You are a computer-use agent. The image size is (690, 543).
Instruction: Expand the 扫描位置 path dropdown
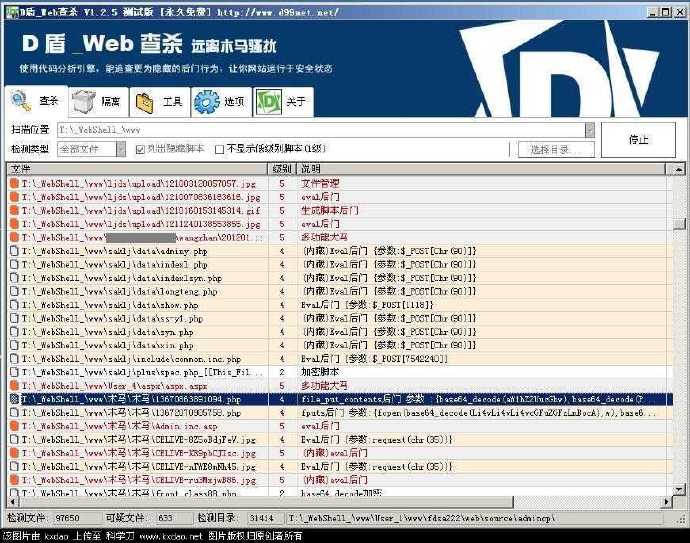point(590,130)
